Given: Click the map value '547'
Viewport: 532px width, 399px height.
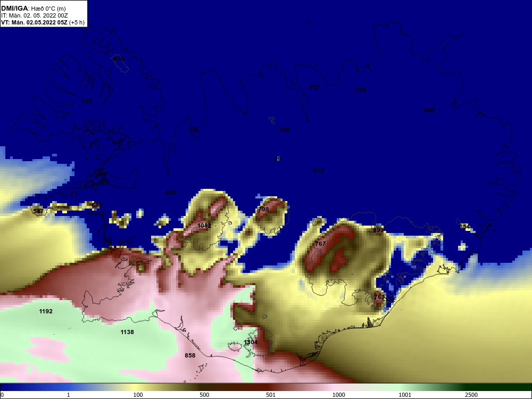Looking at the screenshot, I should click(38, 211).
